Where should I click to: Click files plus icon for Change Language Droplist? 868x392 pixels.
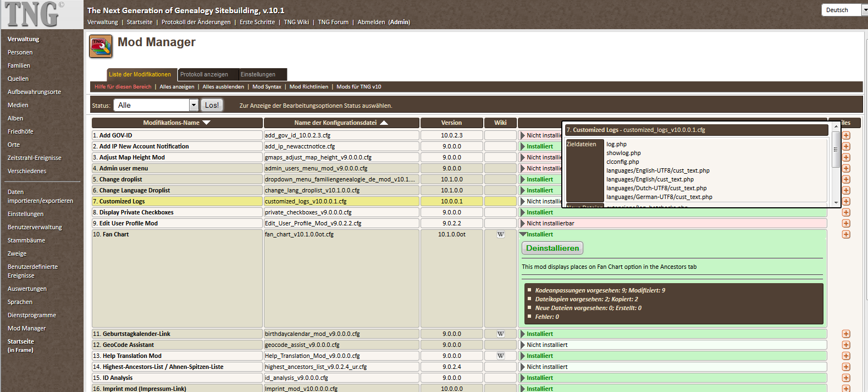point(846,190)
